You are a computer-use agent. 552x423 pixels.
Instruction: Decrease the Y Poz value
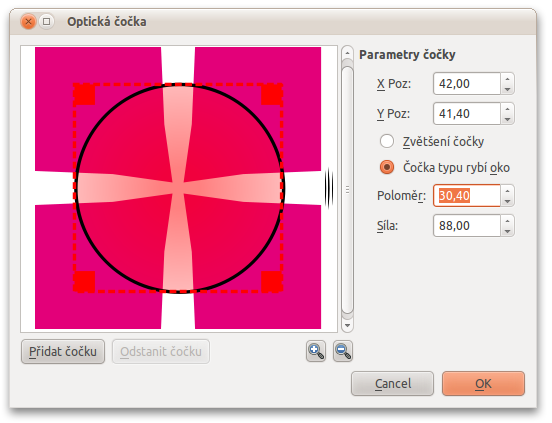pos(507,119)
